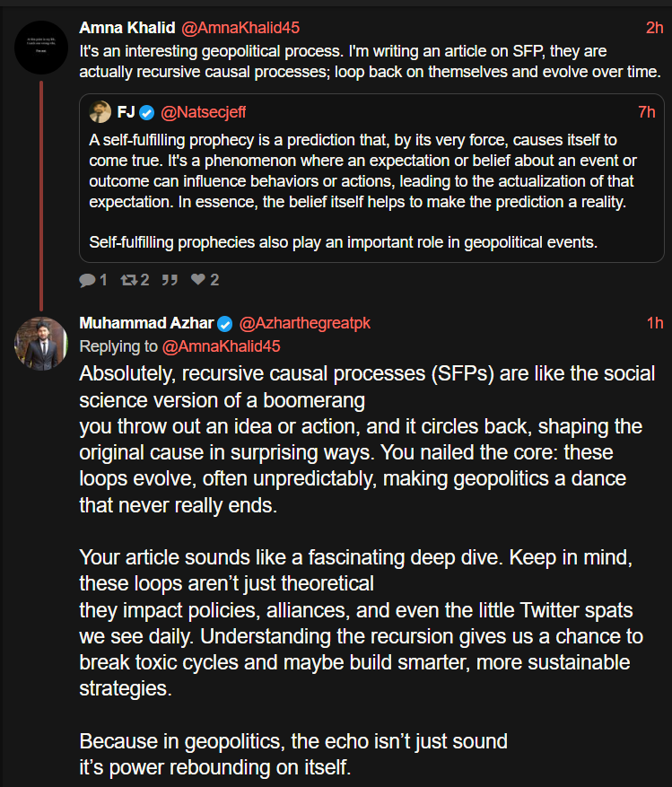Open the @Azharthegreatpk handle link

[x=305, y=323]
